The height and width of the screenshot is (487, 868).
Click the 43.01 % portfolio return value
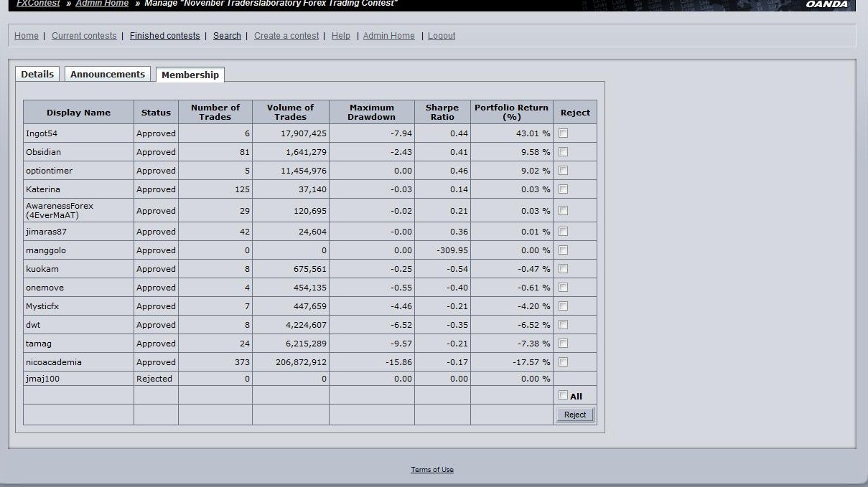tap(533, 133)
